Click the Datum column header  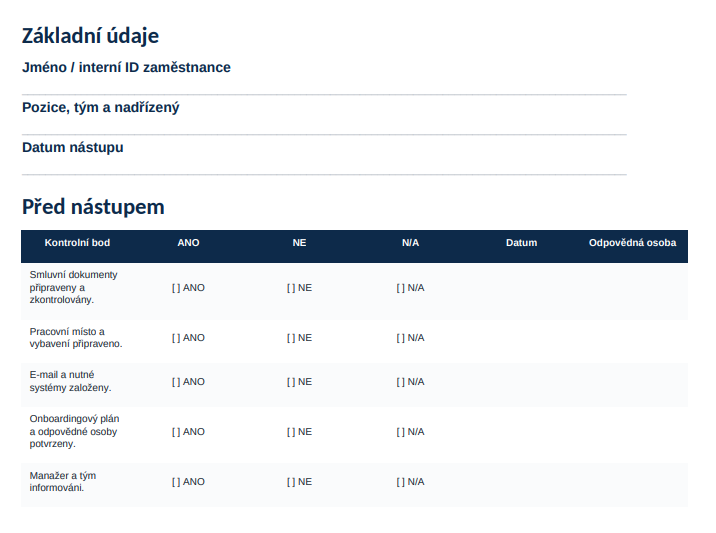(521, 243)
